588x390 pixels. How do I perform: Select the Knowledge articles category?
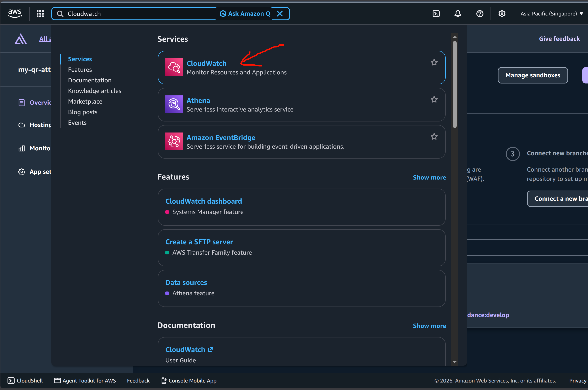pos(95,91)
